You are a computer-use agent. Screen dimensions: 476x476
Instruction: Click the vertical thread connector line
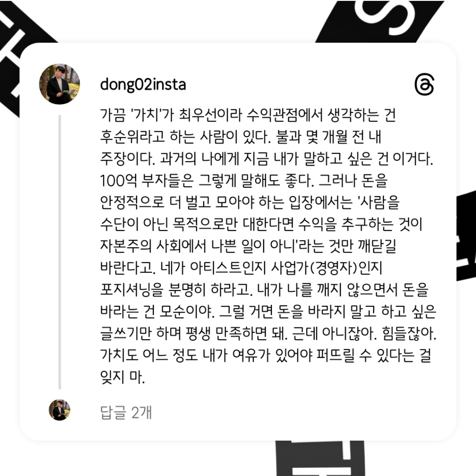pos(60,252)
